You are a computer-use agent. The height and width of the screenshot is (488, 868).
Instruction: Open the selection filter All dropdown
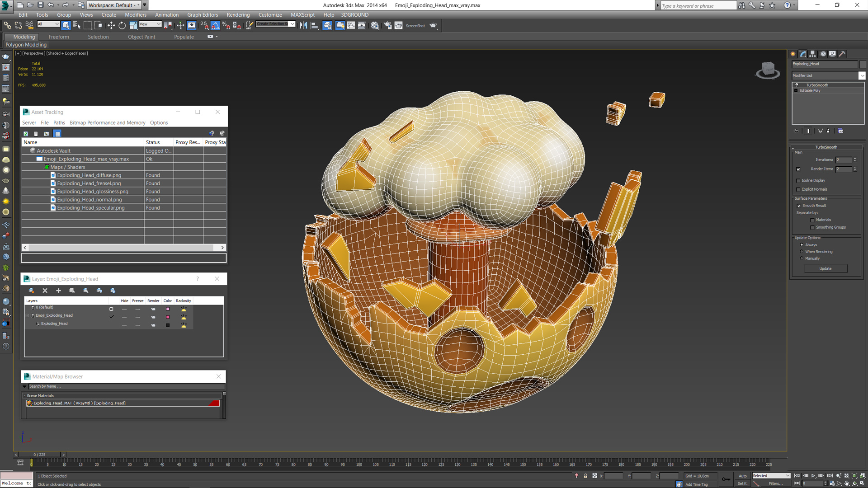click(48, 24)
